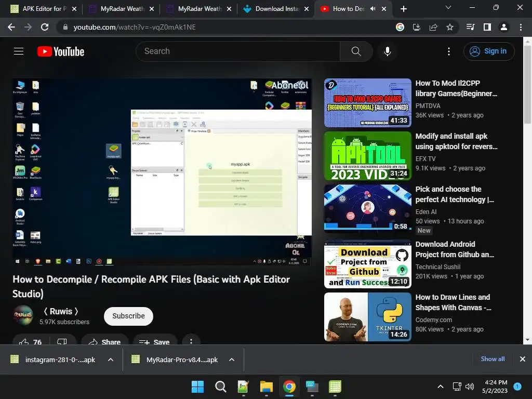
Task: Expand options for MyRadar-Pro apk download
Action: point(232,360)
